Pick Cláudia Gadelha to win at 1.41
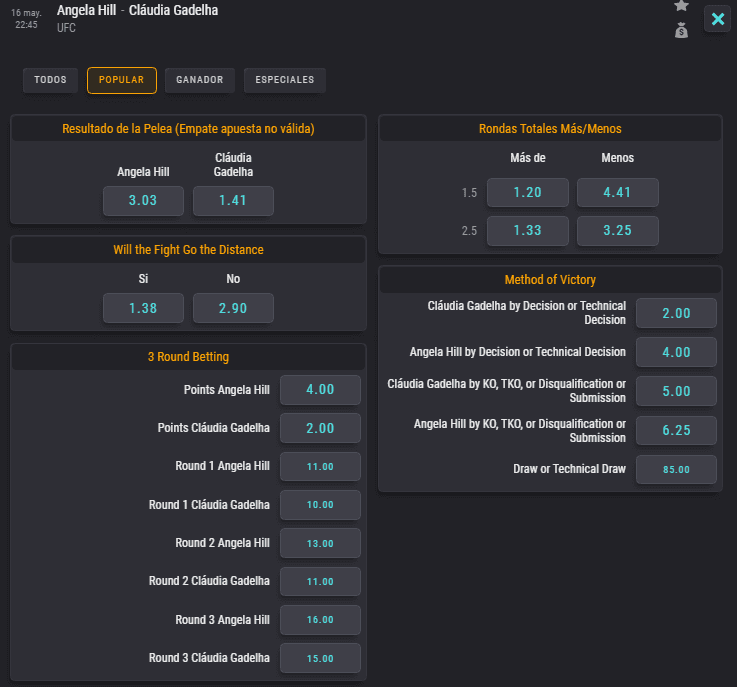The width and height of the screenshot is (737, 687). point(233,201)
